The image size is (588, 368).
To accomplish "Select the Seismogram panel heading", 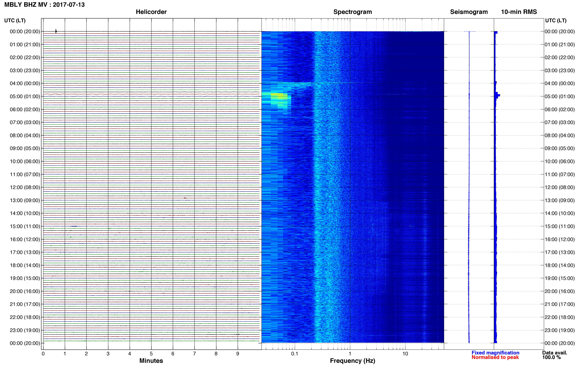I will coord(469,12).
